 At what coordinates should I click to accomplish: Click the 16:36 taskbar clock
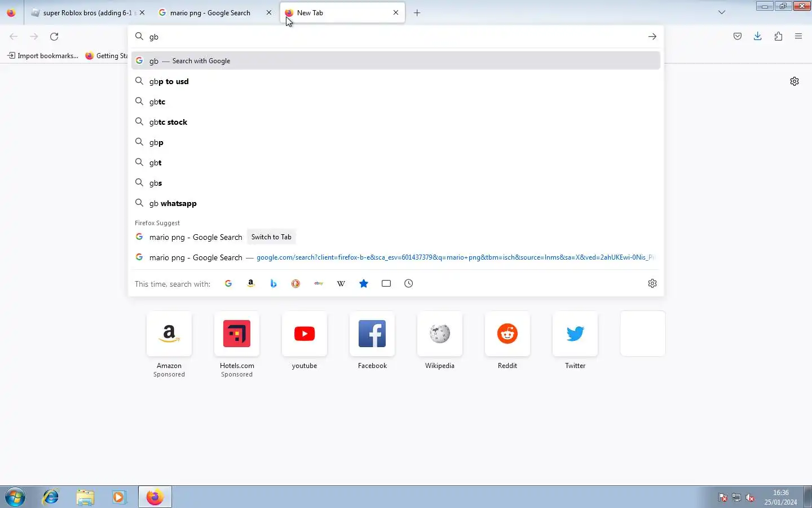(x=781, y=497)
